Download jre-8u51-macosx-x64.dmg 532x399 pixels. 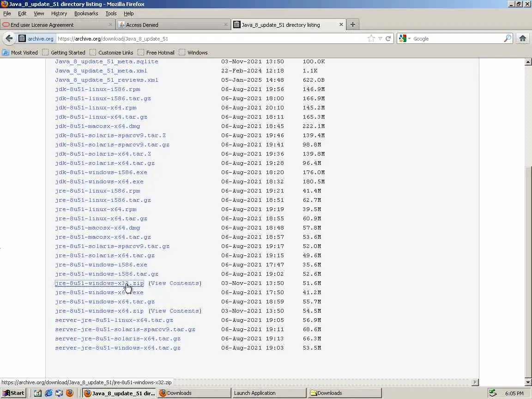(x=97, y=228)
